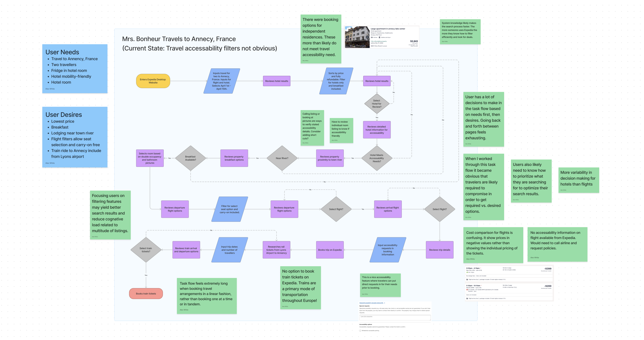
Task: Click 'Reviews train arrival and departure options' box
Action: coord(186,250)
